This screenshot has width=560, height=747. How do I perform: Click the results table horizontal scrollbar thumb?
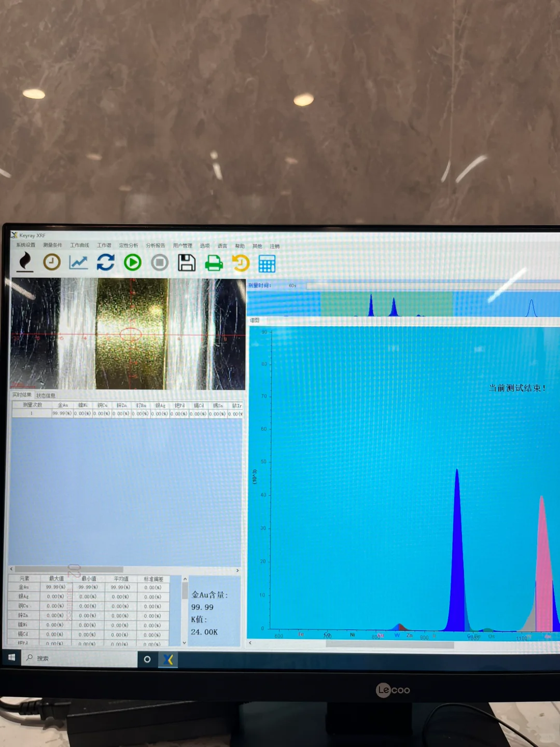[x=69, y=569]
